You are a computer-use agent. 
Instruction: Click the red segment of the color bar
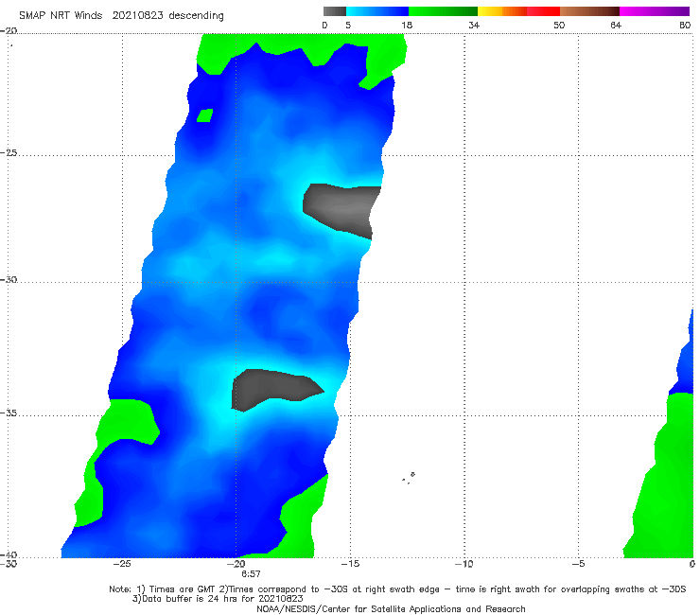(x=543, y=11)
